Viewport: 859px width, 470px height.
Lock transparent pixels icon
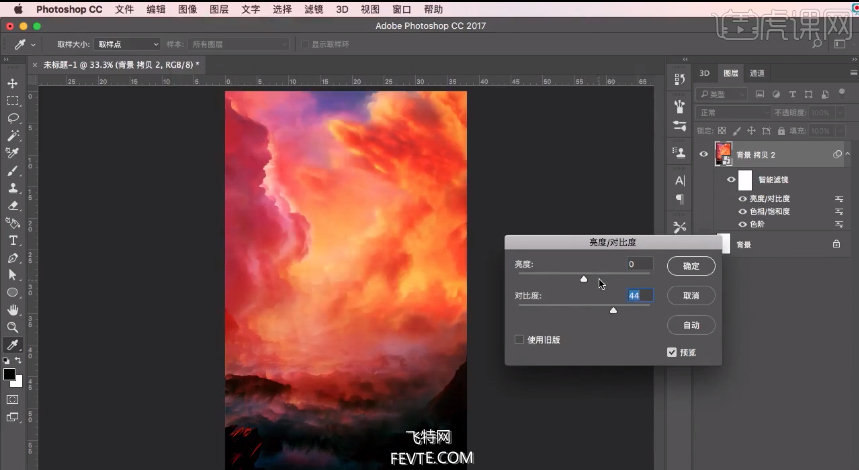(x=722, y=131)
